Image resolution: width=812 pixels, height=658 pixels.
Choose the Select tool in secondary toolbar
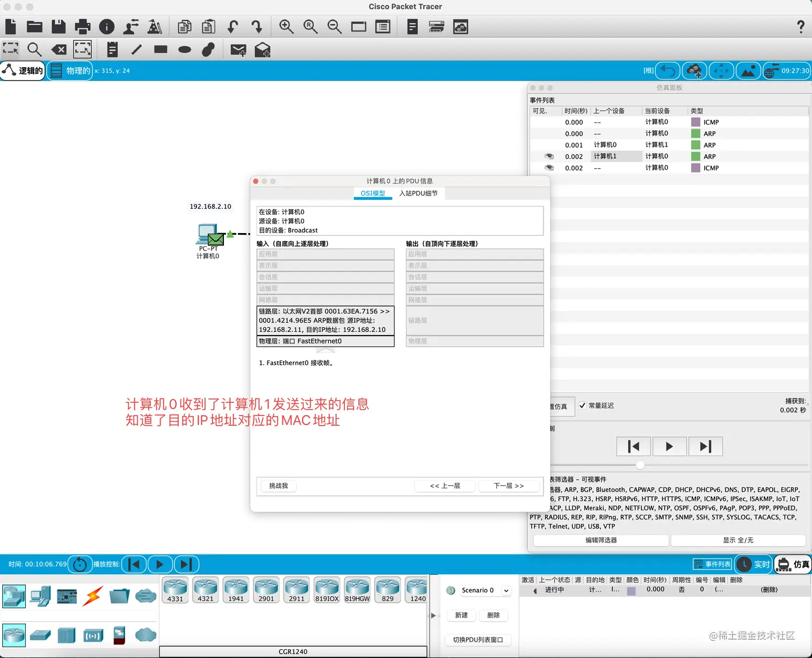[11, 49]
